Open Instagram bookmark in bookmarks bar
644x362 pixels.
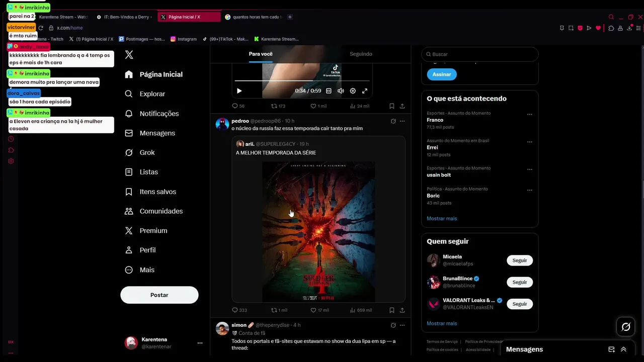coord(184,39)
